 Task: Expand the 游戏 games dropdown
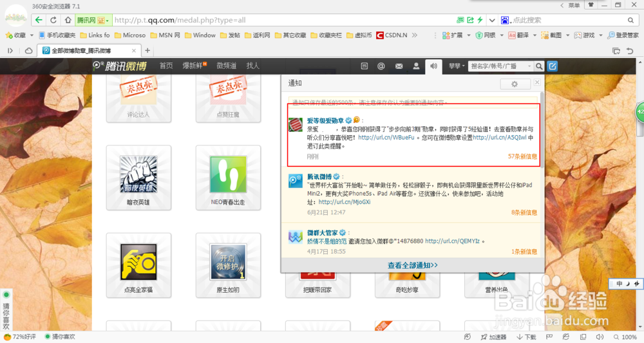600,35
